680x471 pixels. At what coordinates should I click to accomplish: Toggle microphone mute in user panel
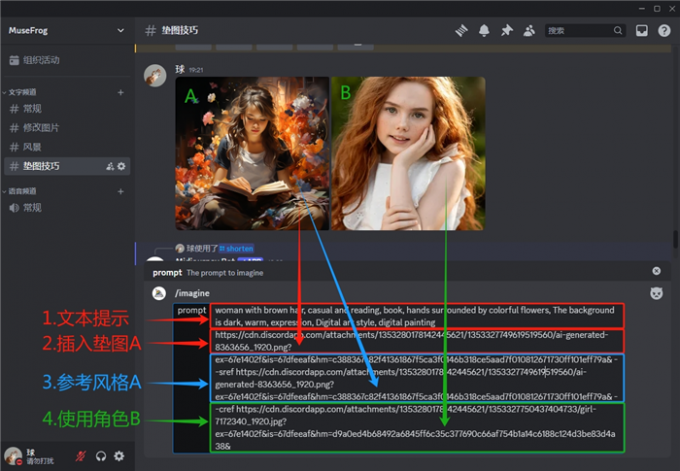click(x=80, y=456)
